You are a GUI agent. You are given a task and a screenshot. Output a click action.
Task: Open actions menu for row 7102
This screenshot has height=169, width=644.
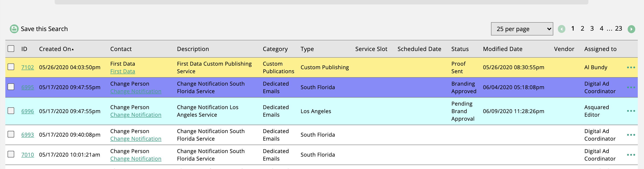pyautogui.click(x=631, y=68)
